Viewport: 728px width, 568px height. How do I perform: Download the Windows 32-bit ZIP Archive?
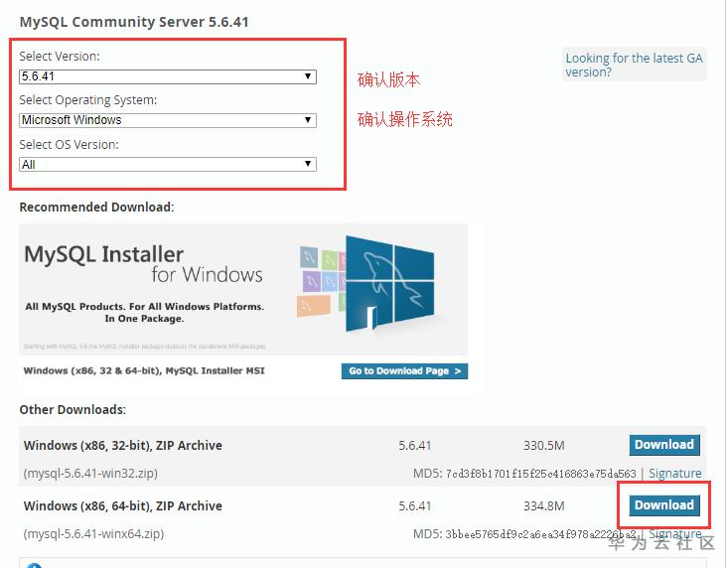point(664,445)
